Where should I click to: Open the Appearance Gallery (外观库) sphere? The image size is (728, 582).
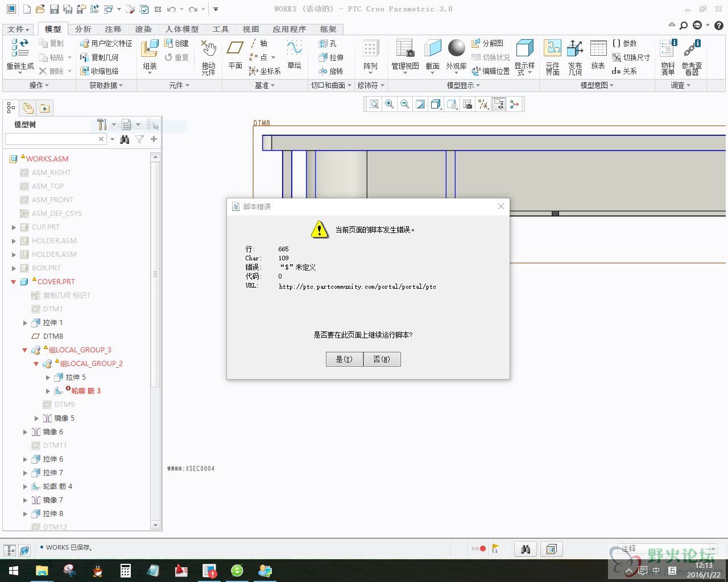click(x=456, y=48)
